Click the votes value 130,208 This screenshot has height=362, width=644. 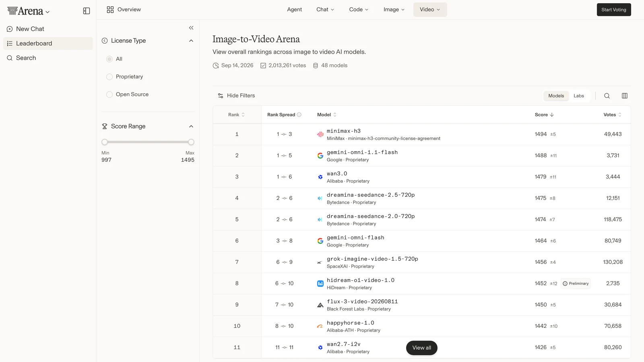pyautogui.click(x=613, y=262)
